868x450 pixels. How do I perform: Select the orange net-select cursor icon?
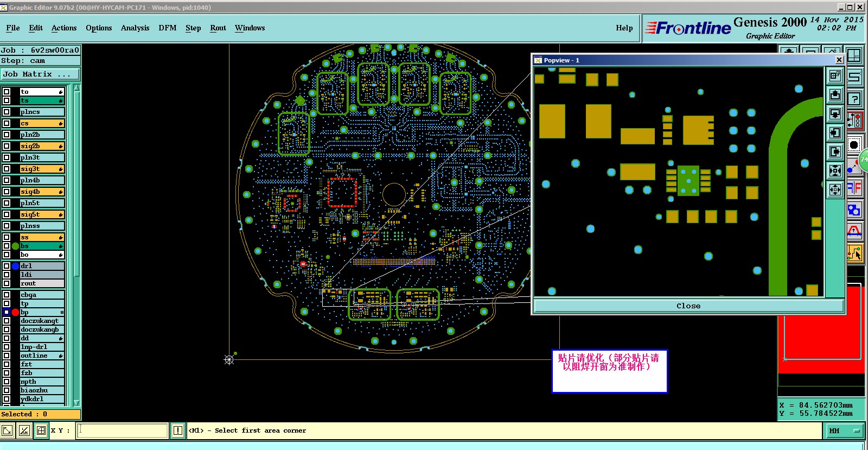pos(854,253)
